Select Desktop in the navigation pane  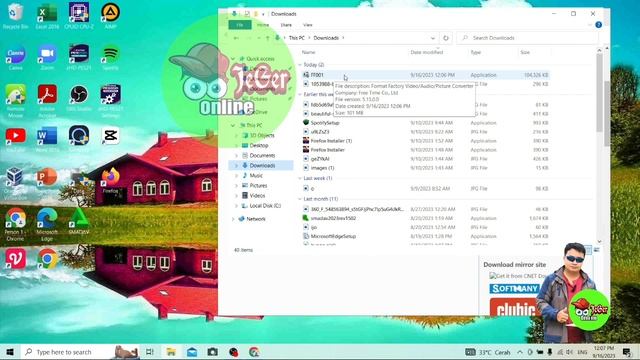pos(259,145)
